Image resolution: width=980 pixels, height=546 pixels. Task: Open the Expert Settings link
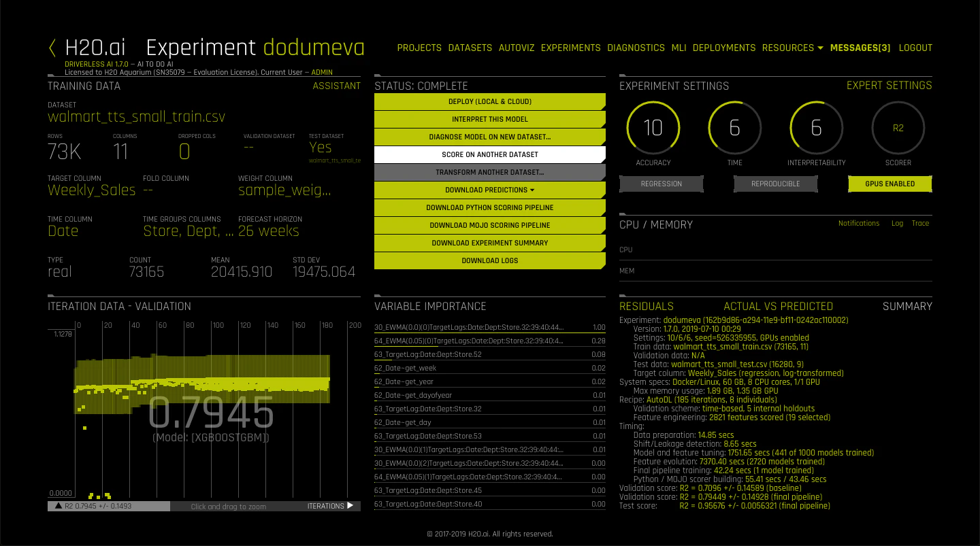(889, 86)
